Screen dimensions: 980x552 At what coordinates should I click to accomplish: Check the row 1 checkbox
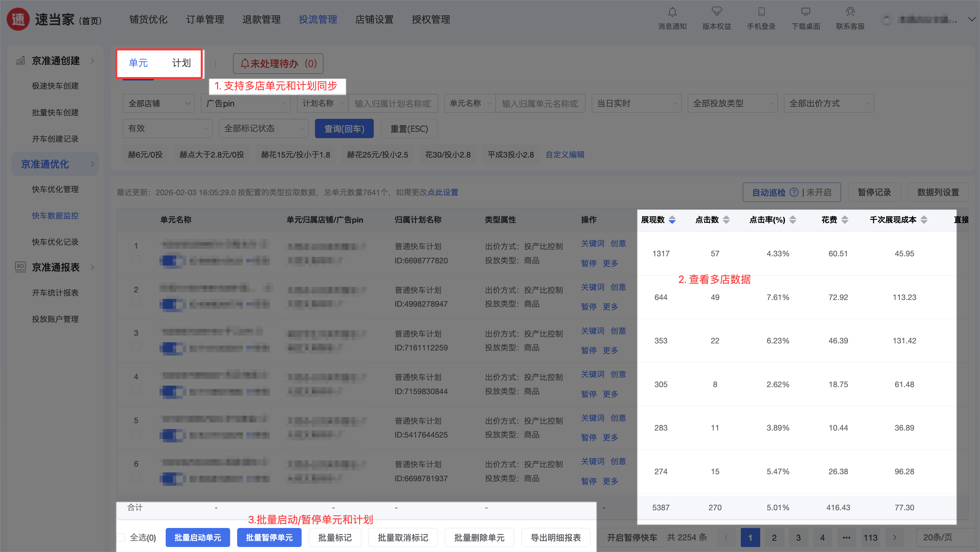(136, 260)
